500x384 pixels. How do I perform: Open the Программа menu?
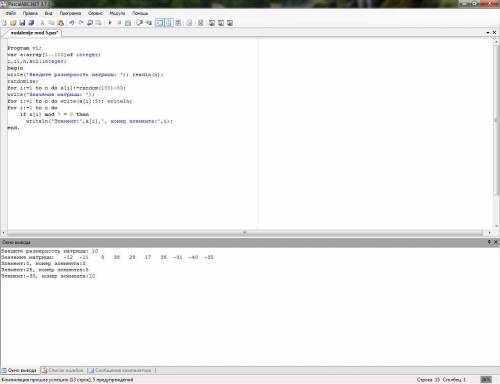coord(70,13)
